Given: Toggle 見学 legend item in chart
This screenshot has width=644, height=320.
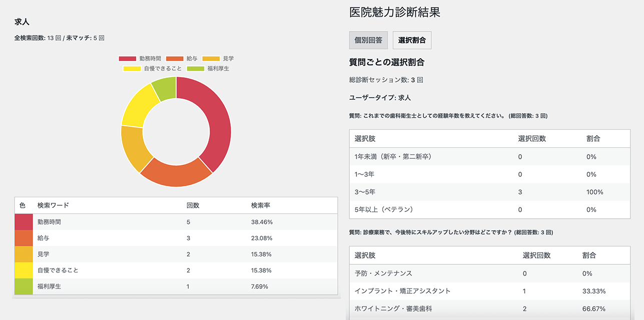Looking at the screenshot, I should point(217,59).
